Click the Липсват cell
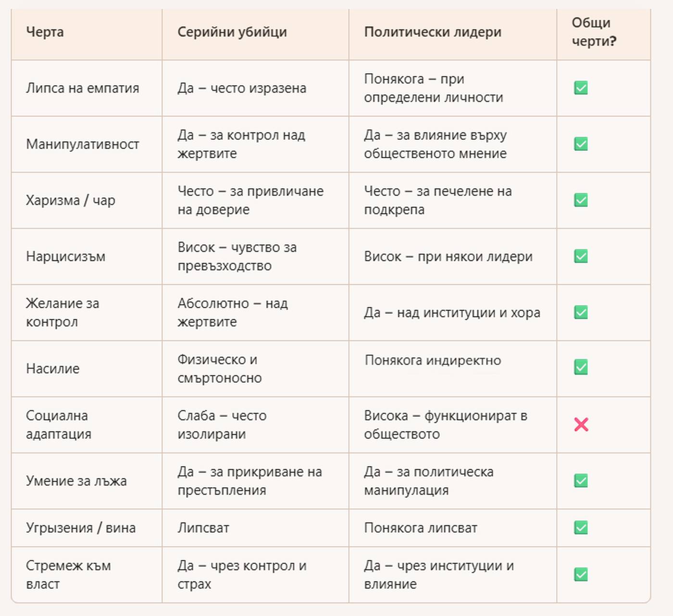This screenshot has width=673, height=616. pos(203,528)
